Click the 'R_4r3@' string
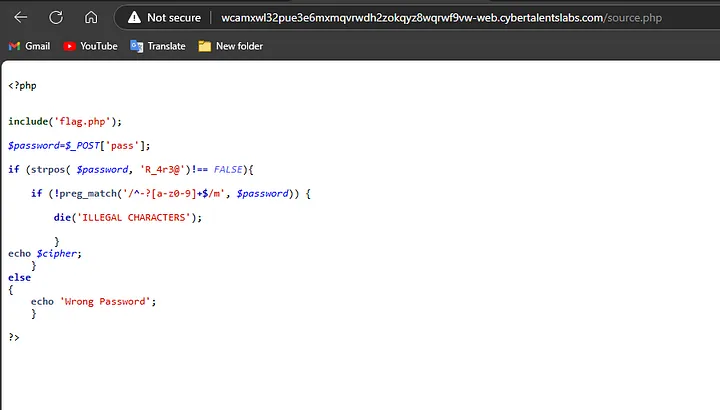 coord(162,169)
